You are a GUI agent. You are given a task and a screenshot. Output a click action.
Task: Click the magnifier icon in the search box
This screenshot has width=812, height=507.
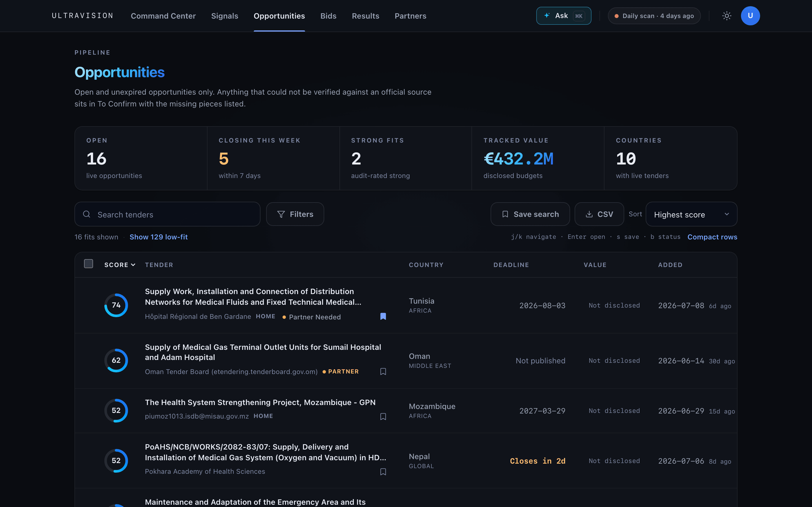click(87, 214)
